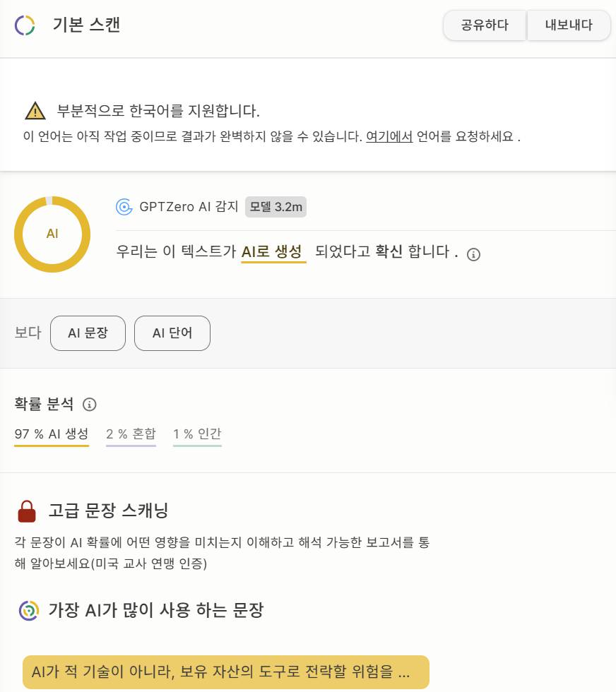
Task: Click the red lock icon for 고급 문장 스캐닝
Action: tap(27, 512)
